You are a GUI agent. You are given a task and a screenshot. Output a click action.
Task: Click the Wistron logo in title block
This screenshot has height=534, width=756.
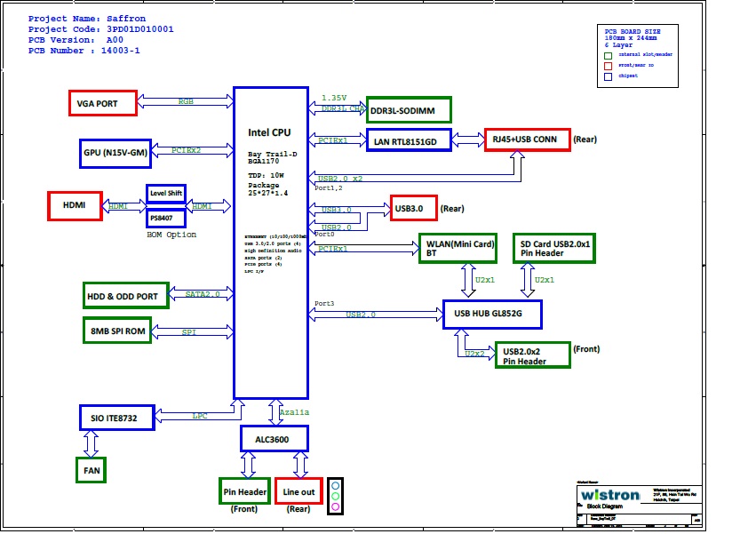click(609, 495)
